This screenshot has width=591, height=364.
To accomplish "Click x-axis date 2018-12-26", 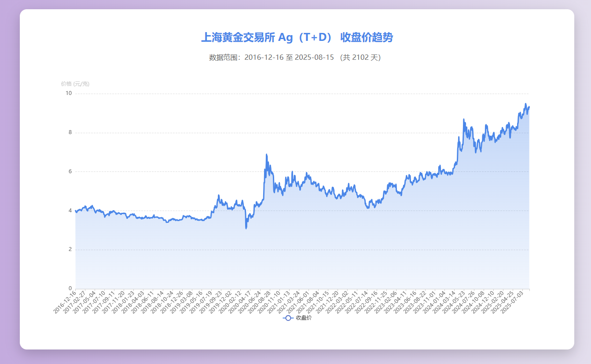I will pyautogui.click(x=172, y=302).
